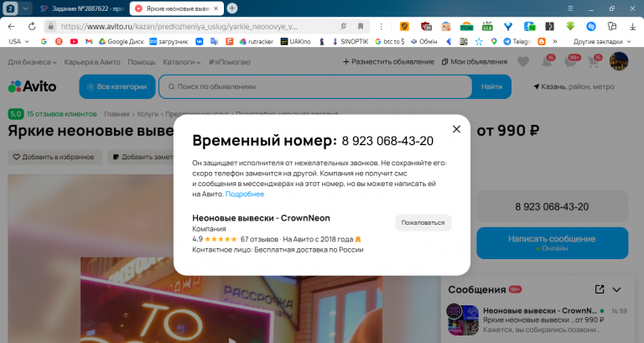This screenshot has height=343, width=644.
Task: Click the Написать сообщение button
Action: [553, 242]
